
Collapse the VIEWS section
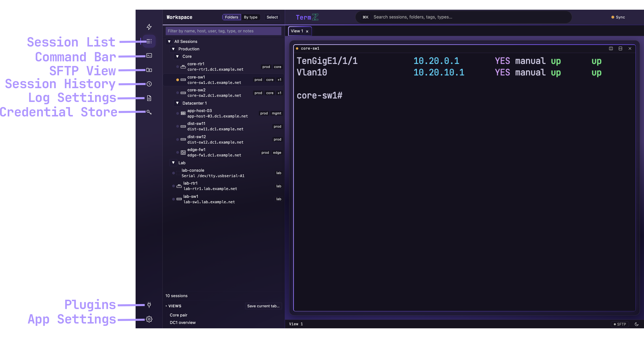[x=166, y=306]
